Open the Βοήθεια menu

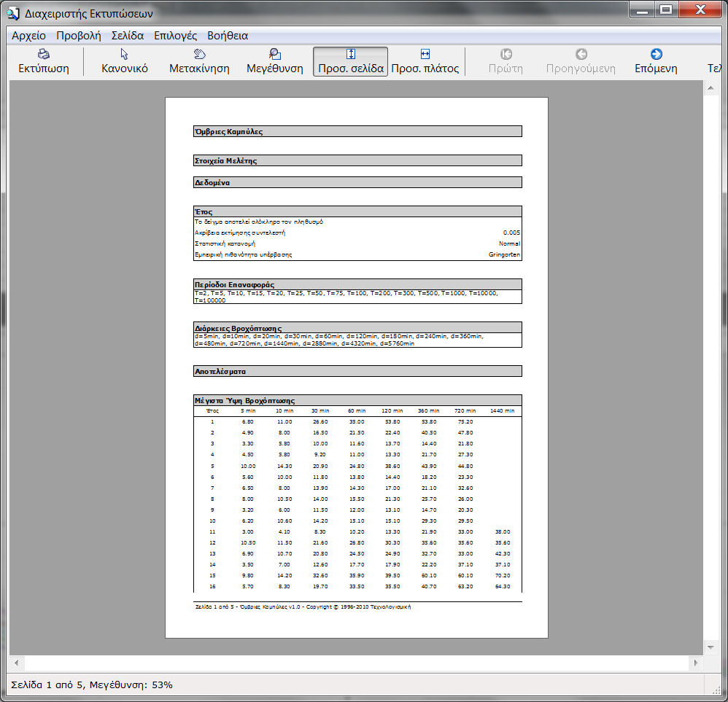(228, 36)
